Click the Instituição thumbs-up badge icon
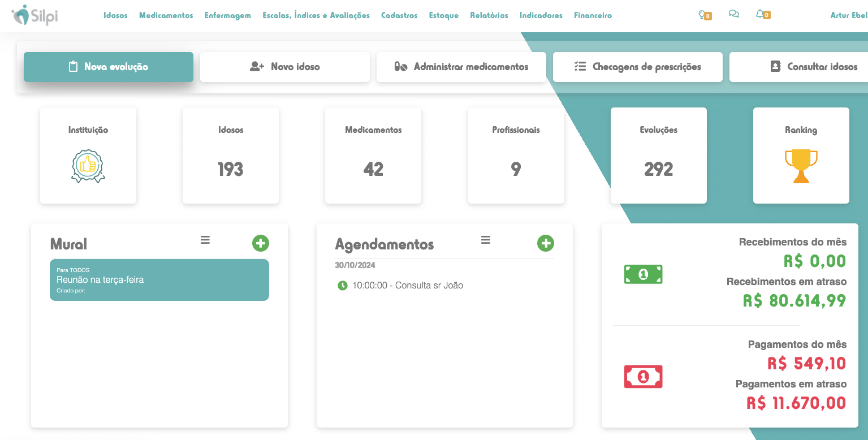Screen dimensions: 868x440 pyautogui.click(x=88, y=166)
